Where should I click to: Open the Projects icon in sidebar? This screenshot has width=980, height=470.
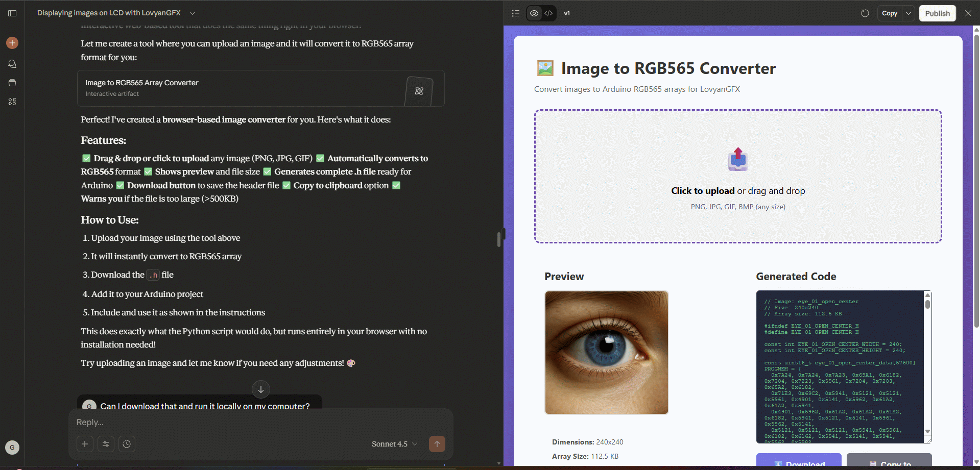tap(12, 83)
